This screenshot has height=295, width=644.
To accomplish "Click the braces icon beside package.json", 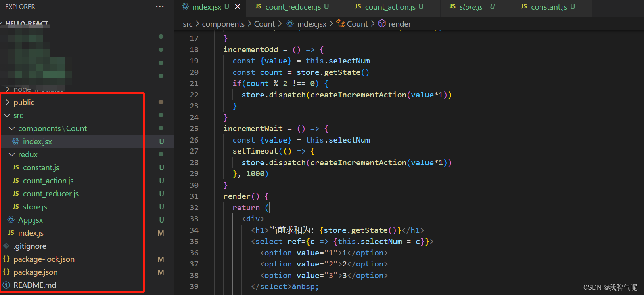I will [x=6, y=272].
